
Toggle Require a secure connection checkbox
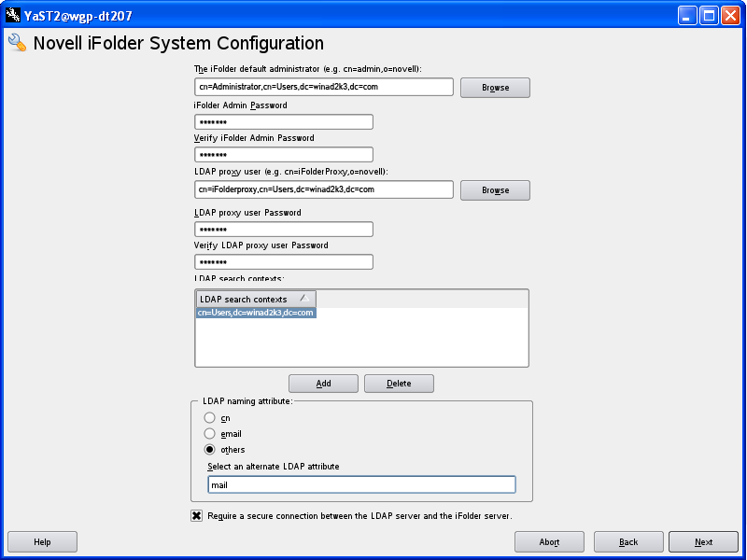click(196, 516)
